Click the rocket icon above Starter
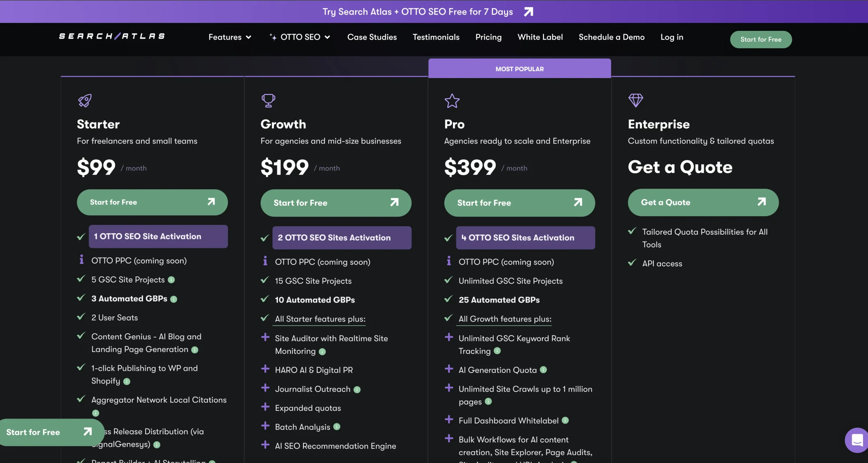This screenshot has width=868, height=463. 85,100
